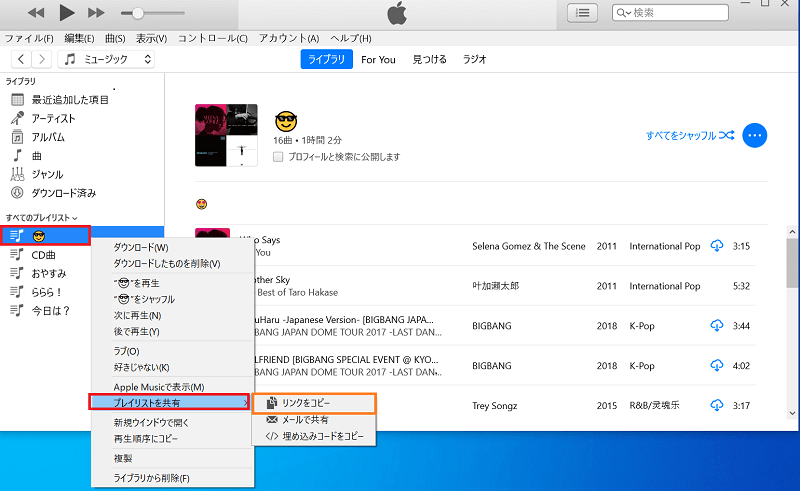800x491 pixels.
Task: Toggle プロフィールと検索に公開します checkbox
Action: 278,157
